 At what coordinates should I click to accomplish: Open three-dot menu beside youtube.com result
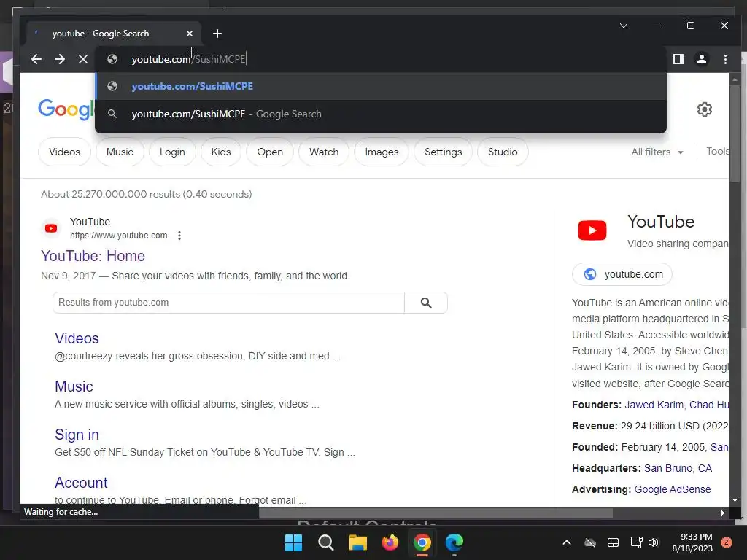pyautogui.click(x=179, y=236)
